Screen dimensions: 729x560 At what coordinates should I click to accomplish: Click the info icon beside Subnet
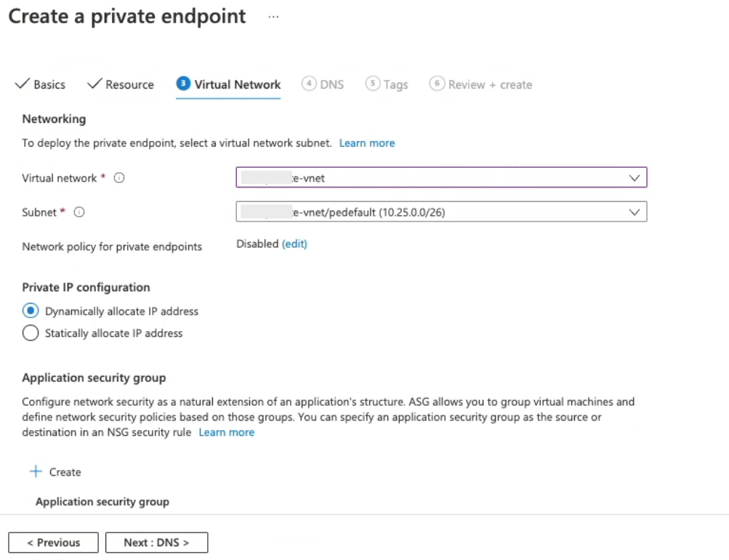(x=79, y=212)
